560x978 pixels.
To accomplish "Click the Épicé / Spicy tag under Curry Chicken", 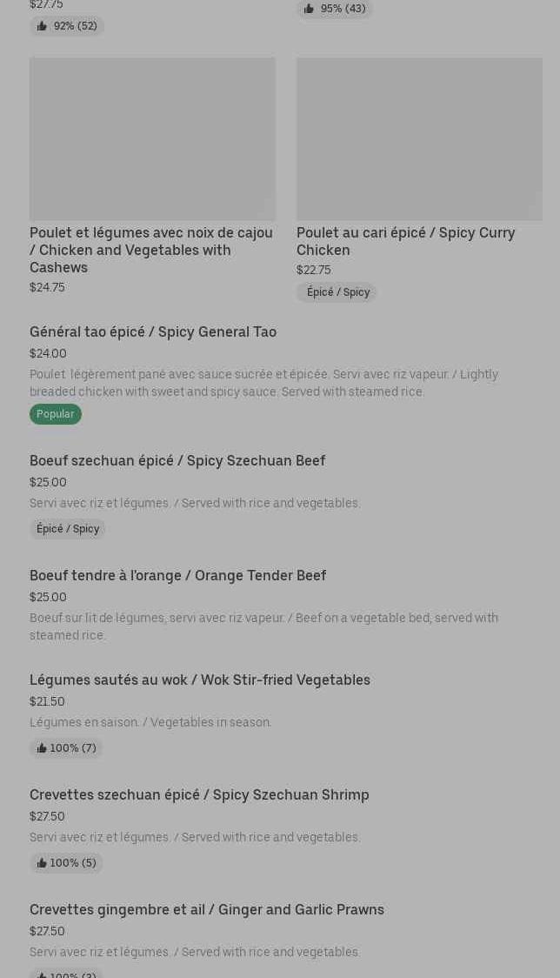I will click(x=337, y=292).
